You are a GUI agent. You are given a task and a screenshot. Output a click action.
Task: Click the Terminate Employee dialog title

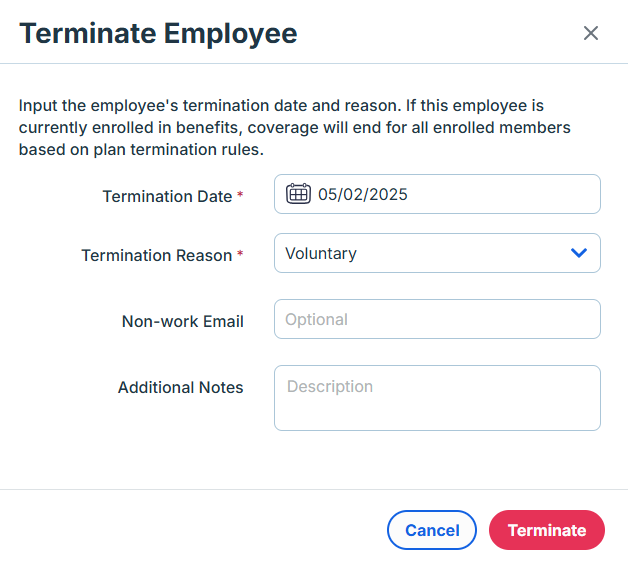point(158,33)
